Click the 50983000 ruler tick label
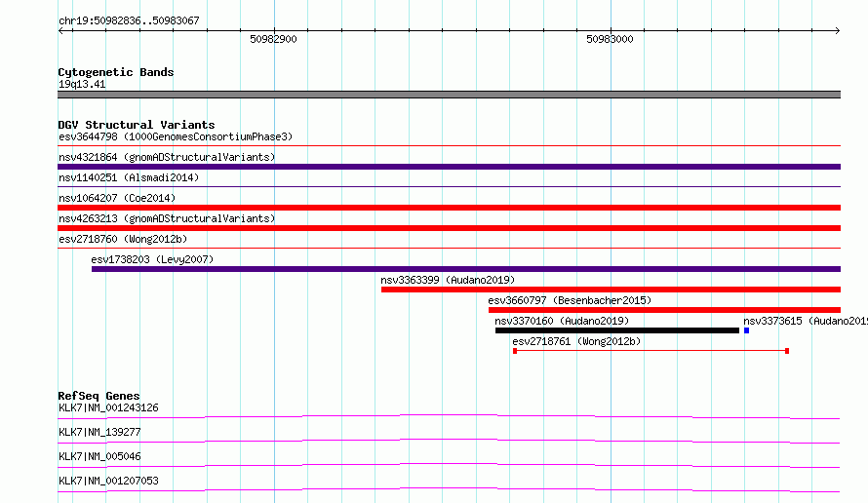 click(x=610, y=39)
